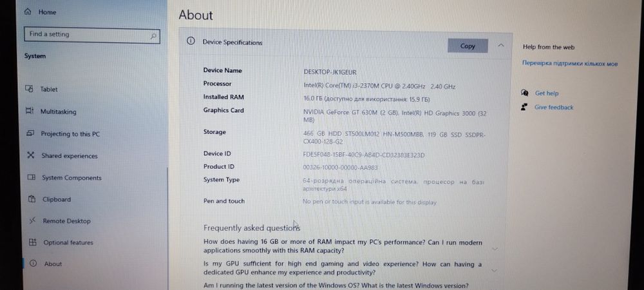644x290 pixels.
Task: Click the Projecting to this PC icon
Action: [30, 133]
